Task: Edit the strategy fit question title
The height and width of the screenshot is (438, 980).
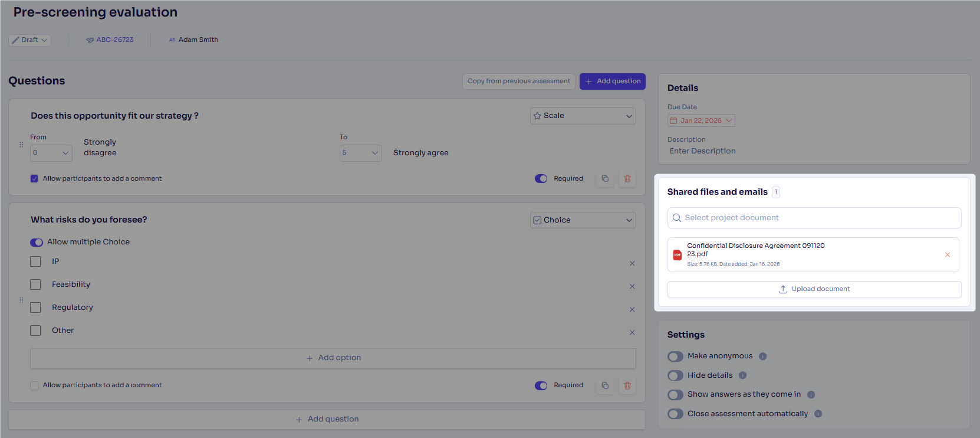Action: point(114,116)
